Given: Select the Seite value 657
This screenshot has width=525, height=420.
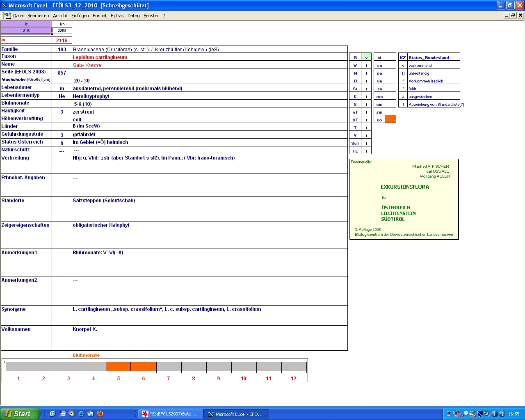Looking at the screenshot, I should [x=62, y=73].
